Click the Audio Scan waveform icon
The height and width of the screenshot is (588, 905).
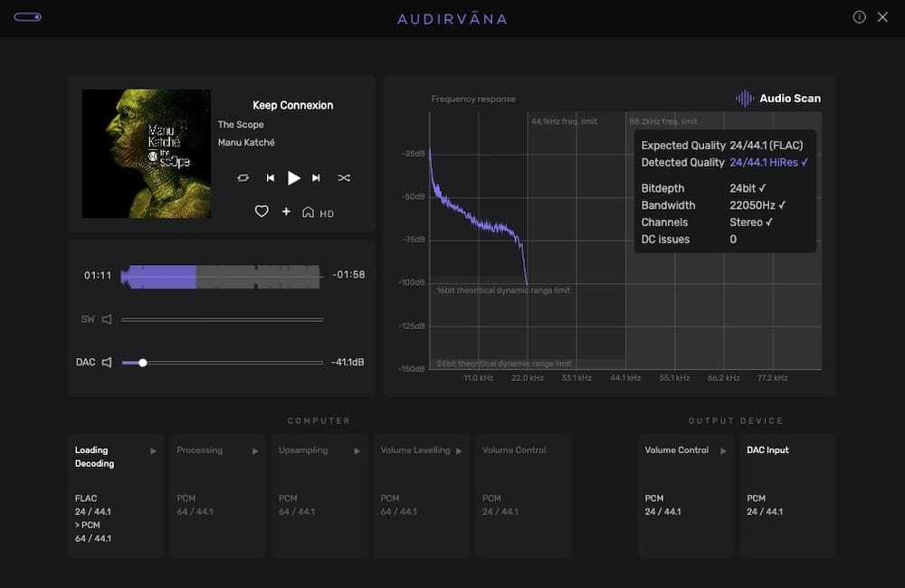(x=745, y=98)
